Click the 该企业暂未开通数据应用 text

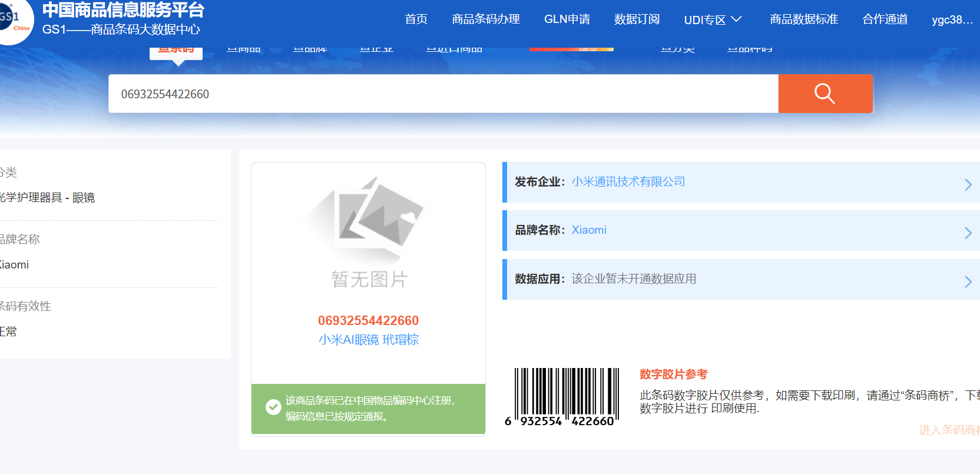(x=634, y=279)
